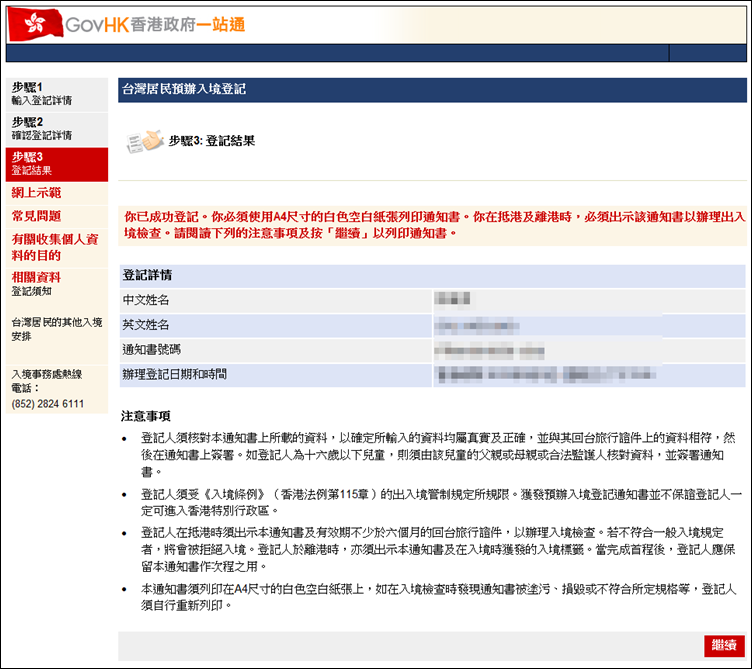Open the 登記須知 link
The height and width of the screenshot is (669, 752).
(31, 291)
